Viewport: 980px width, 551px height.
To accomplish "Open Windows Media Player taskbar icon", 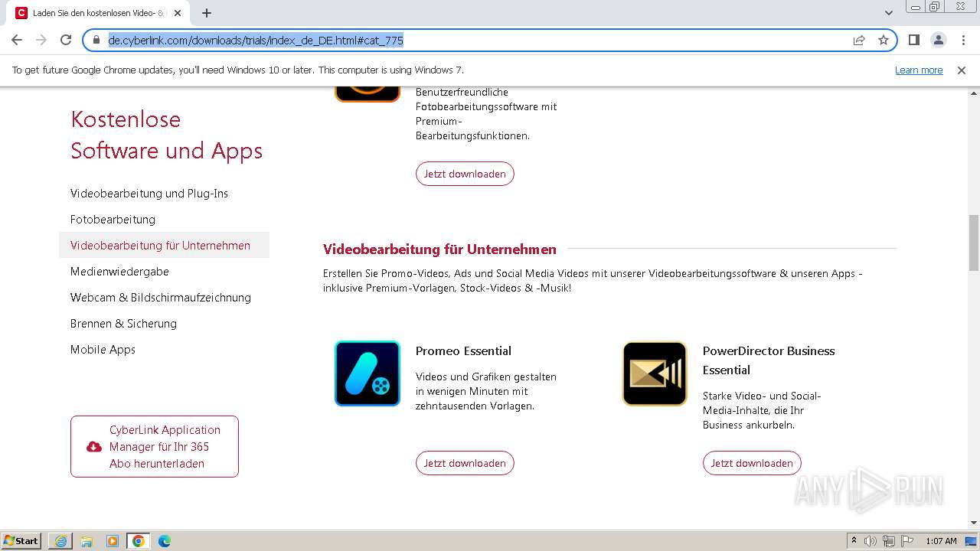I will pyautogui.click(x=113, y=541).
